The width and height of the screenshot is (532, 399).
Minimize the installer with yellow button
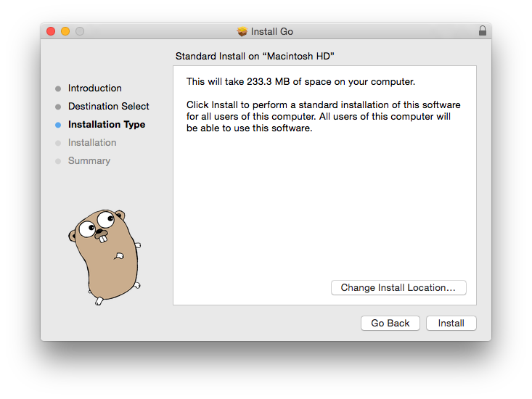click(65, 31)
